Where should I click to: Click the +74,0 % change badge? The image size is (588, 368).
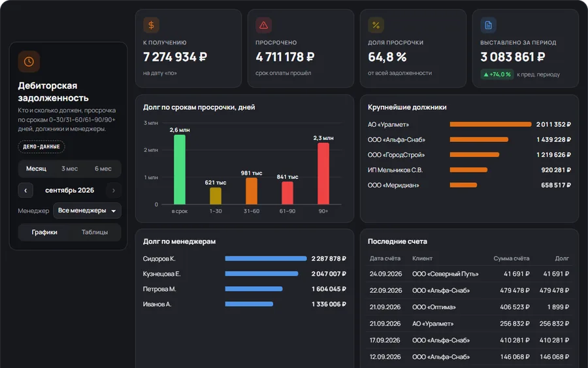point(497,75)
